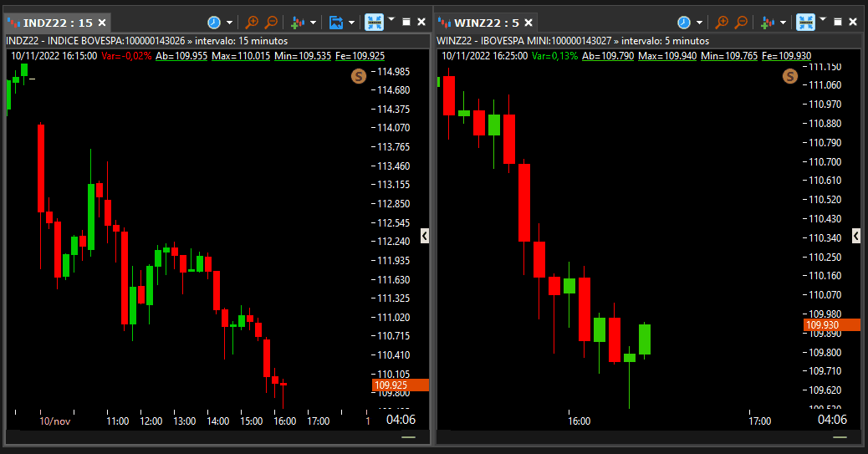Export INDZ22 chart as image
This screenshot has width=868, height=454.
tap(336, 22)
